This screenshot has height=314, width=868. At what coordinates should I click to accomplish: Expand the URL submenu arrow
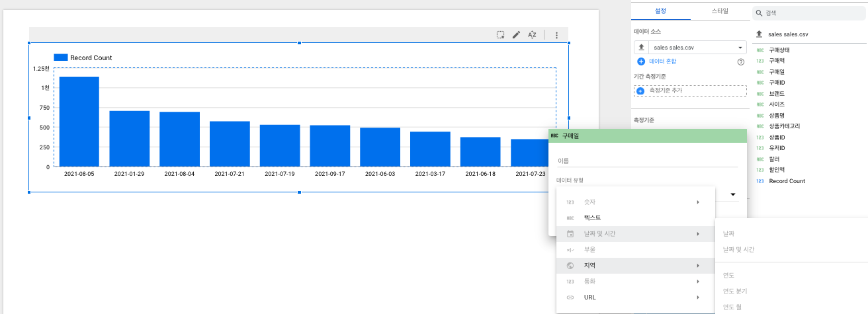click(698, 297)
